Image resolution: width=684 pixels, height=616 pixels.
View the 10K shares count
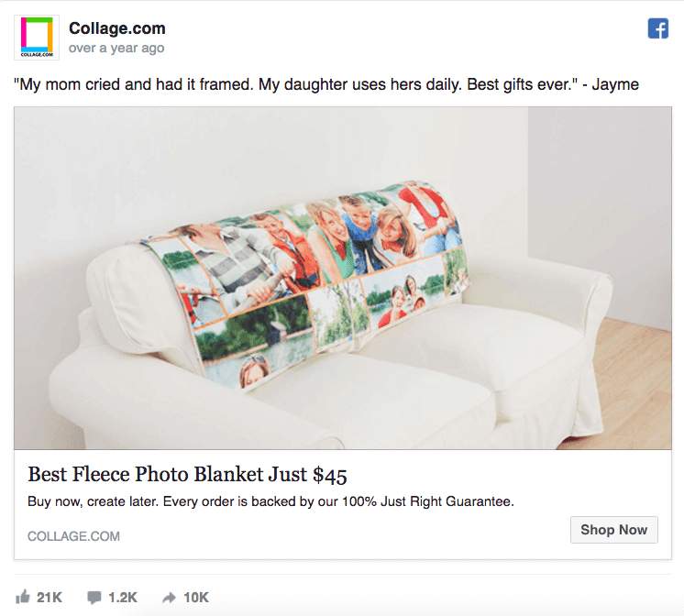[196, 598]
